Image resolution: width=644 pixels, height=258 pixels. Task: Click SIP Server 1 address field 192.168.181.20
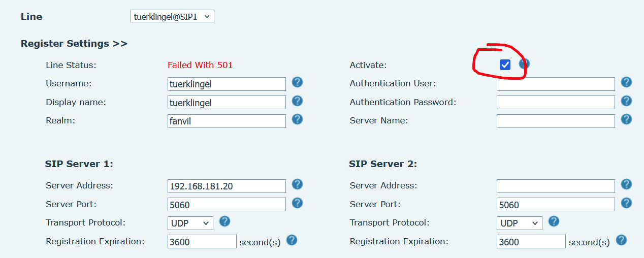pyautogui.click(x=227, y=186)
